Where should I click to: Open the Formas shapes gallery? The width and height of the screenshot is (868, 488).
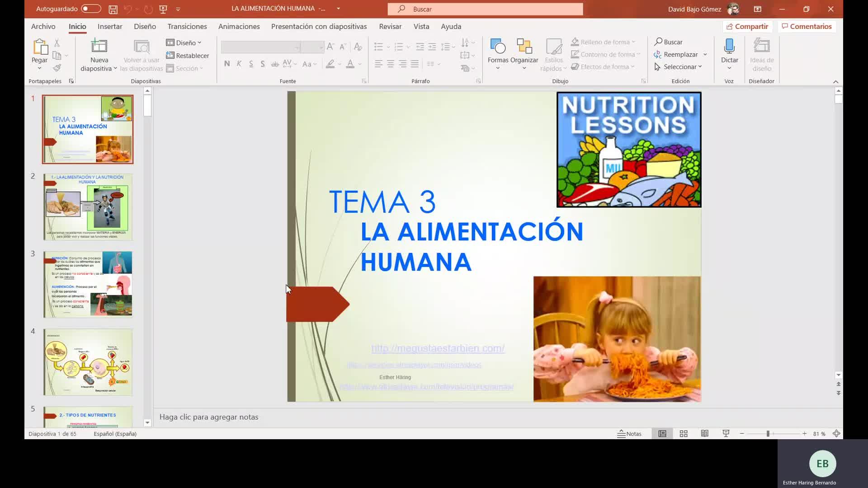point(498,47)
